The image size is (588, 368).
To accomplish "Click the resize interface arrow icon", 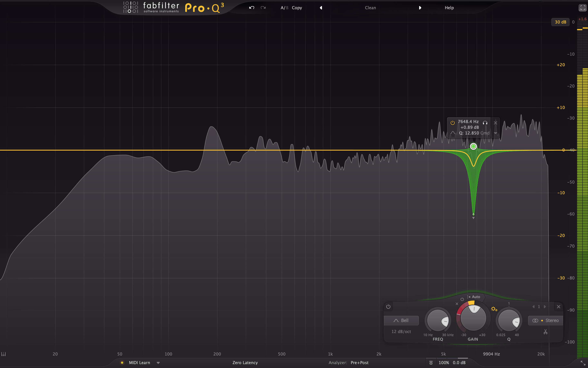I will coord(583,363).
